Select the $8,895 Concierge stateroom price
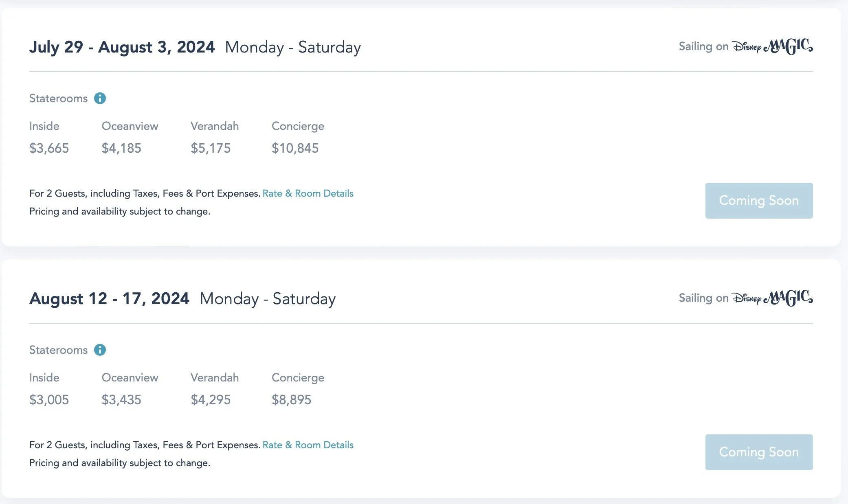The width and height of the screenshot is (848, 504). [x=291, y=400]
